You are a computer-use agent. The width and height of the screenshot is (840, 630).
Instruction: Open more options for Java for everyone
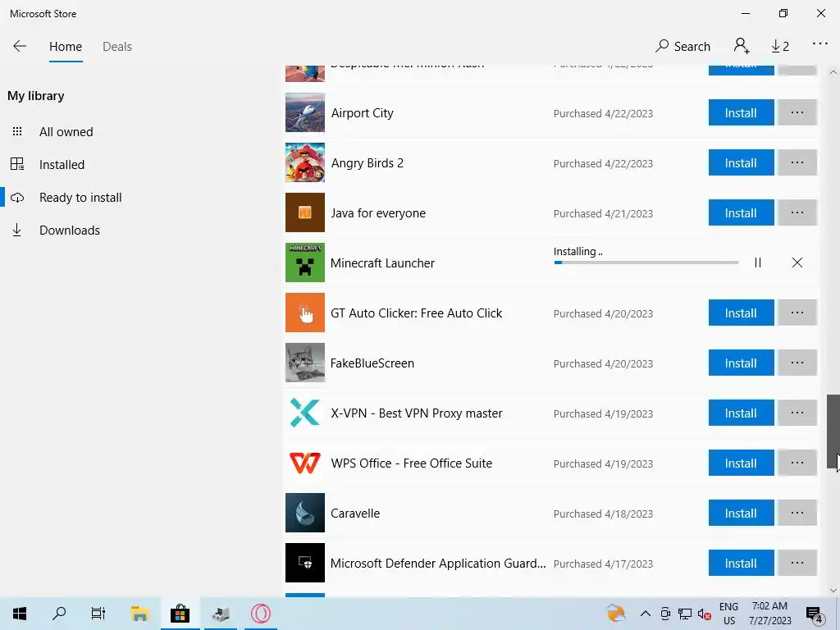coord(797,212)
